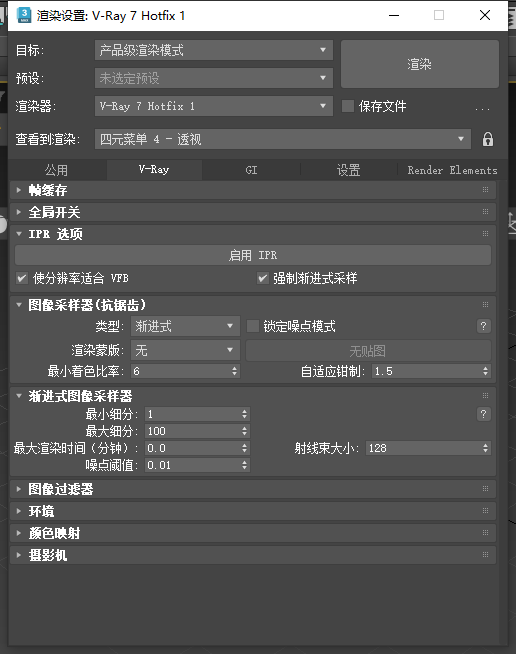This screenshot has height=654, width=516.
Task: Select the V-Ray tab
Action: pyautogui.click(x=154, y=170)
